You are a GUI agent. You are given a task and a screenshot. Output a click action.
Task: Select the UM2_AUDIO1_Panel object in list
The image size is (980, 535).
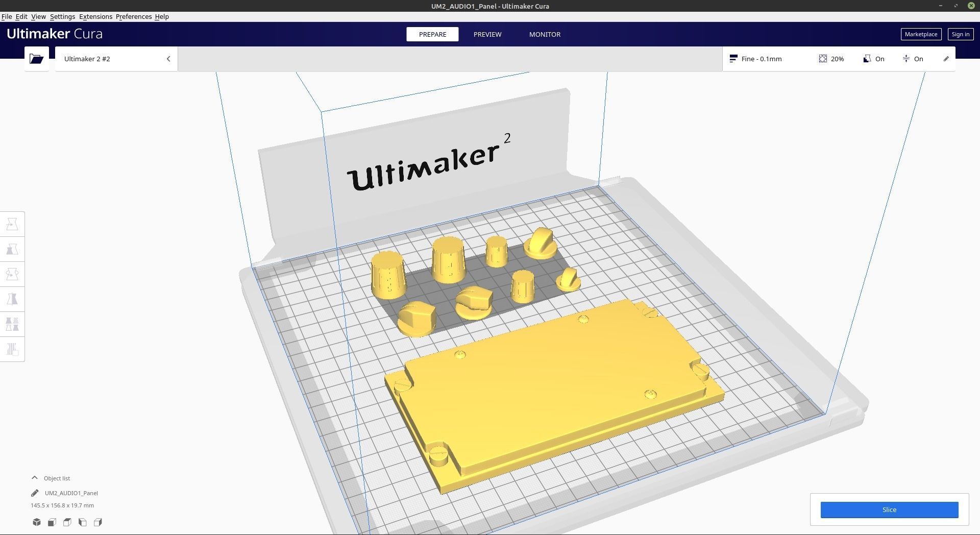(71, 493)
